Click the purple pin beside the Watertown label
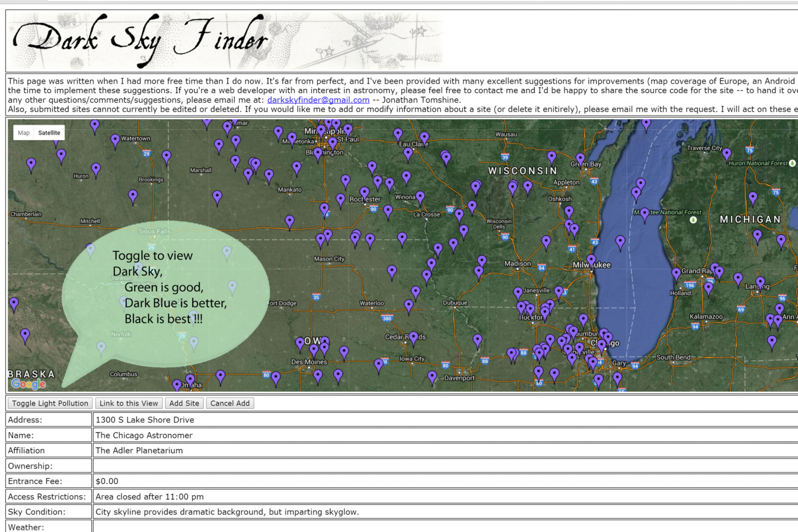 (x=115, y=140)
